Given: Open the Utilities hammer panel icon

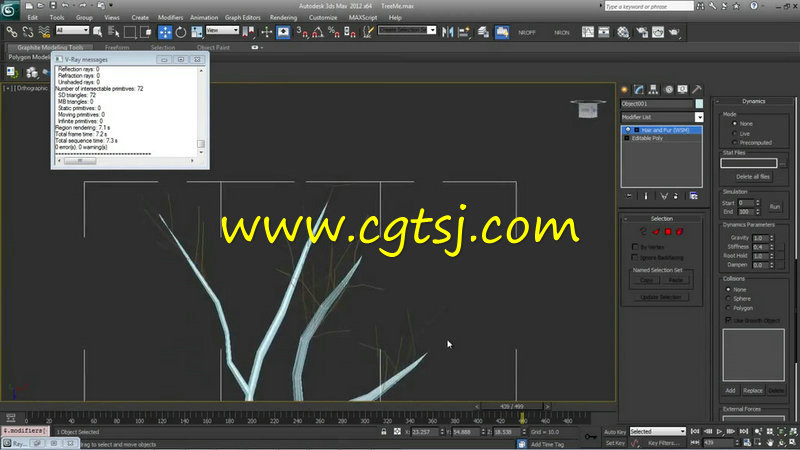Looking at the screenshot, I should pos(696,89).
